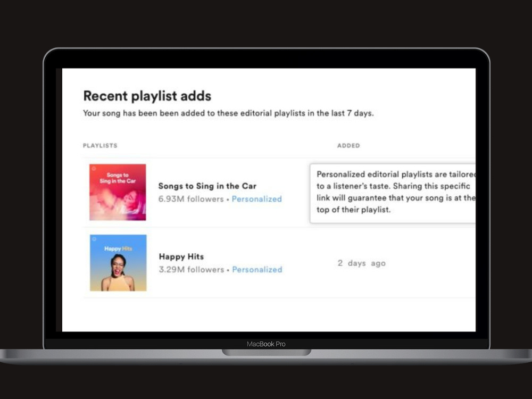Click Personalized link under Happy Hits
532x399 pixels.
point(257,270)
